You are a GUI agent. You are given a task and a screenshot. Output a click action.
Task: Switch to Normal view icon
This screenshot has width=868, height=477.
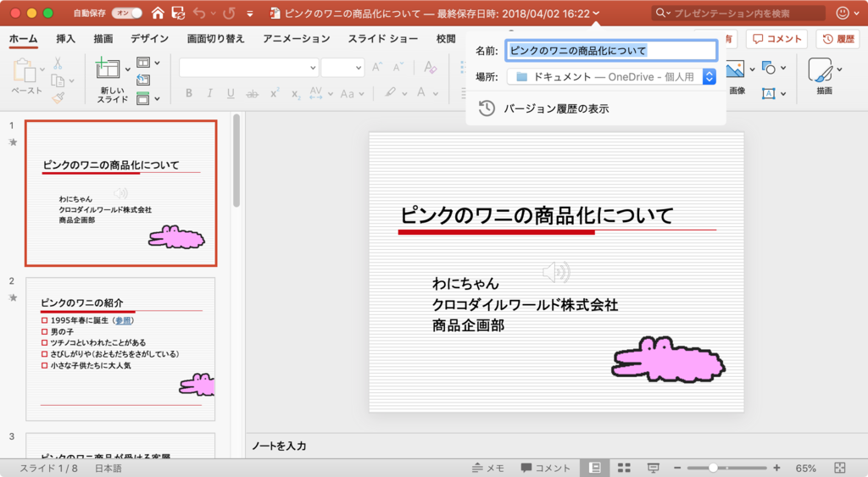point(595,469)
